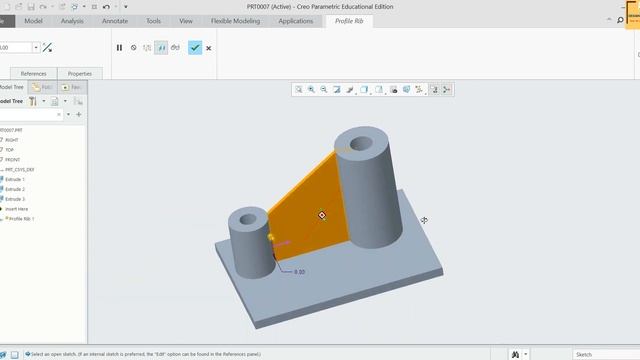Select Extrude 2 feature

(15, 189)
